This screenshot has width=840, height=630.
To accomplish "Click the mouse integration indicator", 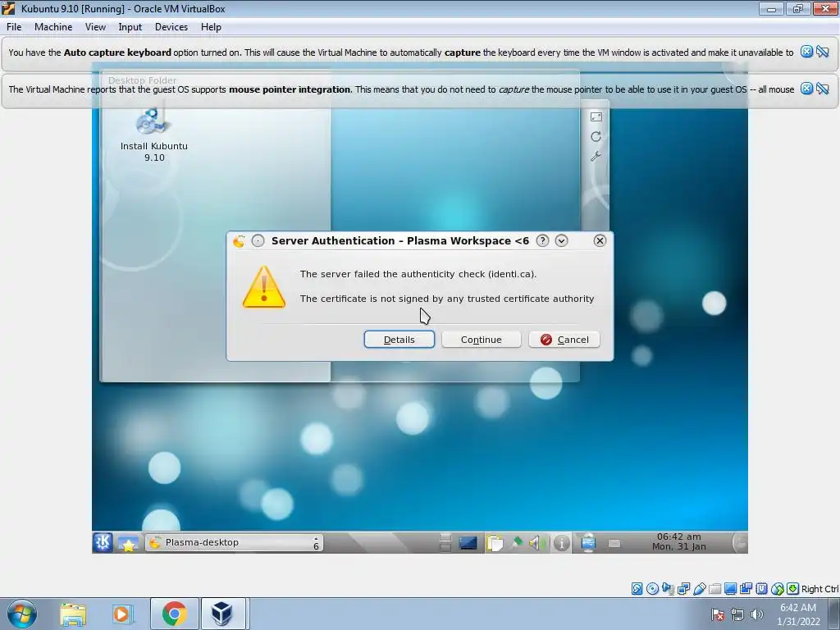I will pyautogui.click(x=778, y=589).
